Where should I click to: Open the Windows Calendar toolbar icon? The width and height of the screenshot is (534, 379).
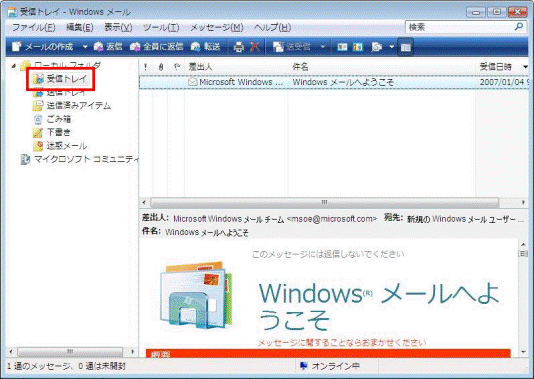(358, 47)
